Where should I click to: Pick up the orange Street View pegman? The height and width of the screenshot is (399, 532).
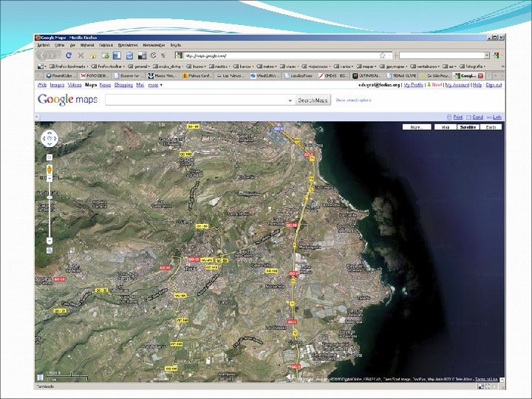point(50,169)
